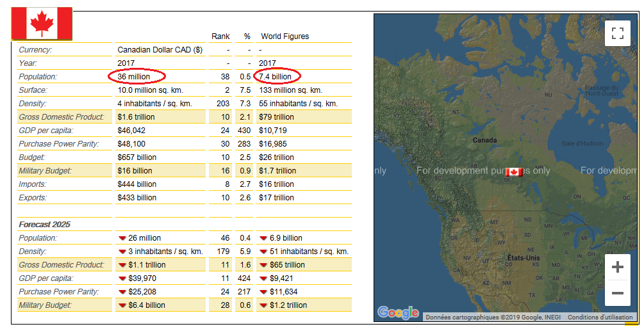The height and width of the screenshot is (329, 644).
Task: Select the Surface row label
Action: click(33, 90)
